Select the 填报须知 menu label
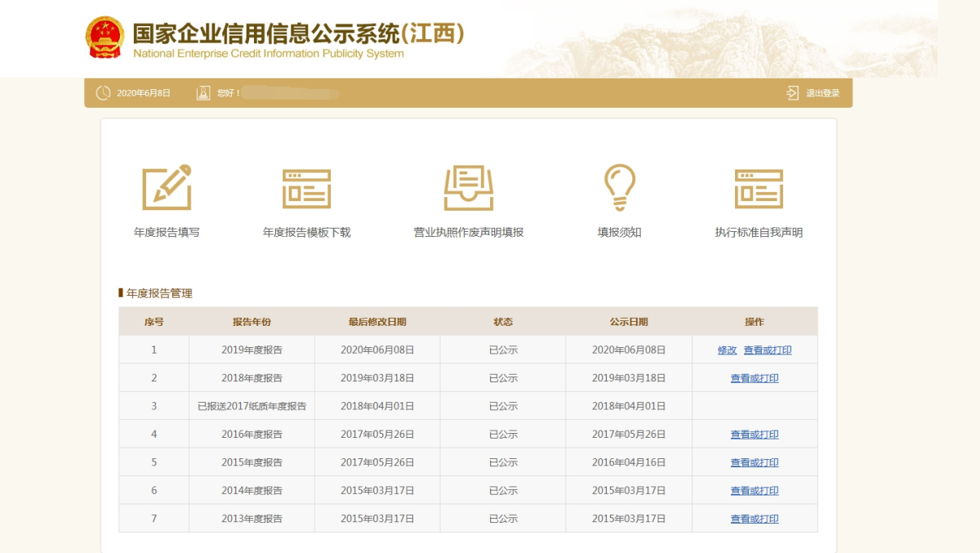The width and height of the screenshot is (980, 553). (619, 232)
